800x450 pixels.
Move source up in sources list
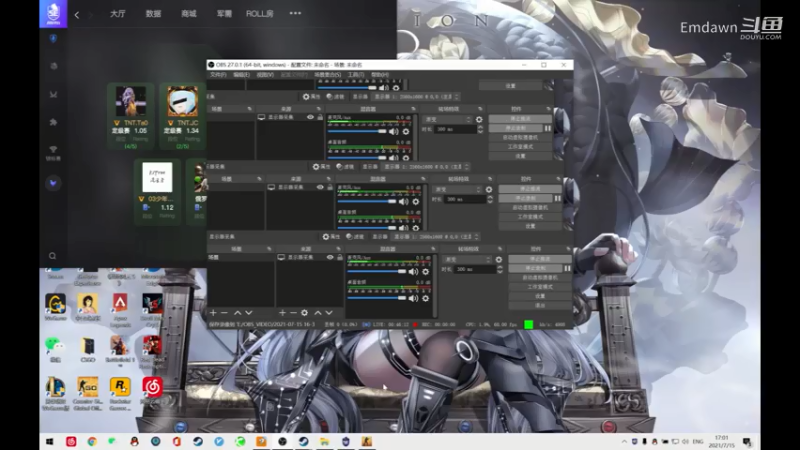click(318, 313)
